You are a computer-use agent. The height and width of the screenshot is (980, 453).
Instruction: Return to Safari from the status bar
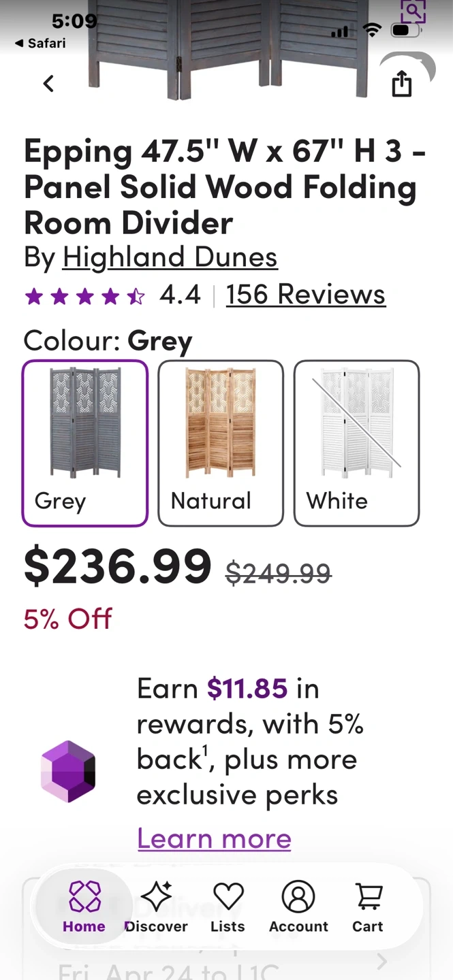point(41,43)
